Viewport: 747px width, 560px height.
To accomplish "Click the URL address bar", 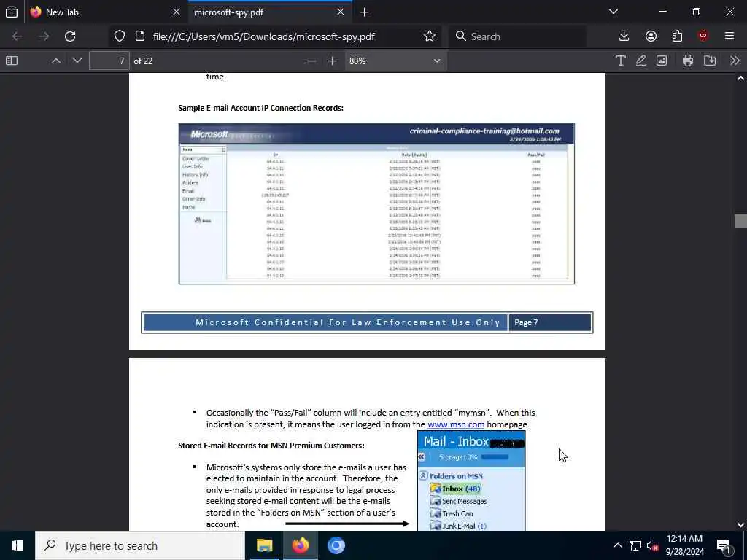I will point(263,36).
